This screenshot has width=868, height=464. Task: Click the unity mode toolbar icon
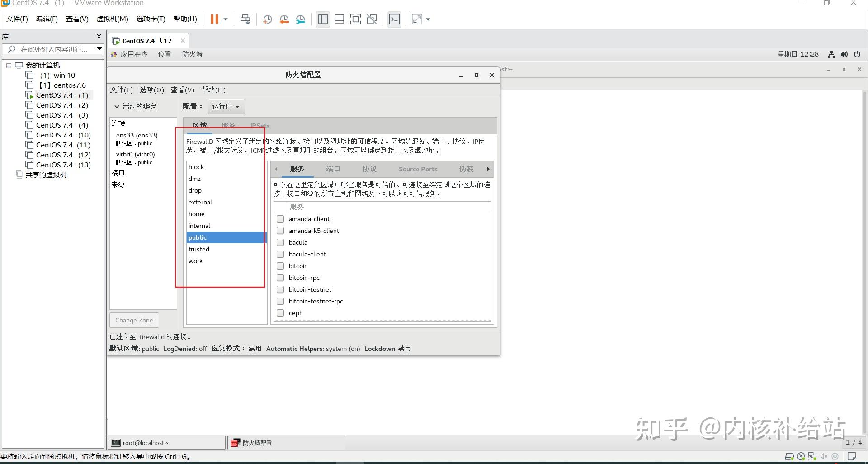click(372, 19)
